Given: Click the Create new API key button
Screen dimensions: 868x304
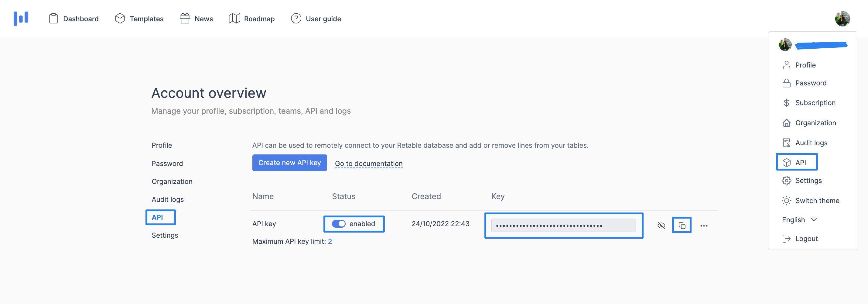Looking at the screenshot, I should [x=289, y=163].
